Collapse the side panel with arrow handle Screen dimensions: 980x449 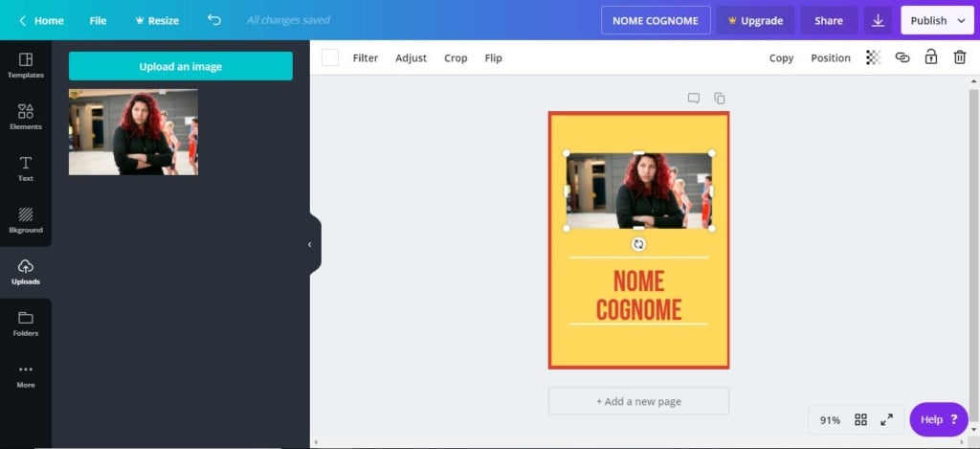coord(309,244)
